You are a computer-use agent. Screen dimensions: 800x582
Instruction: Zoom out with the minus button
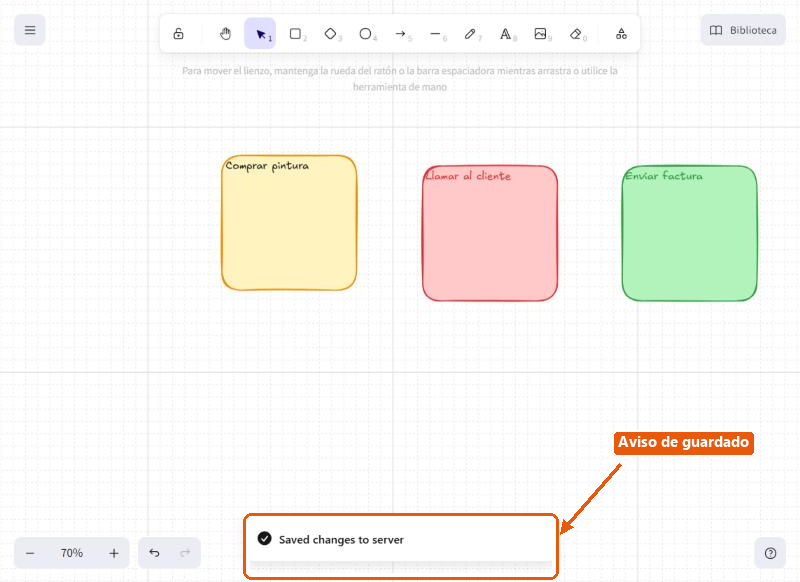(x=30, y=553)
